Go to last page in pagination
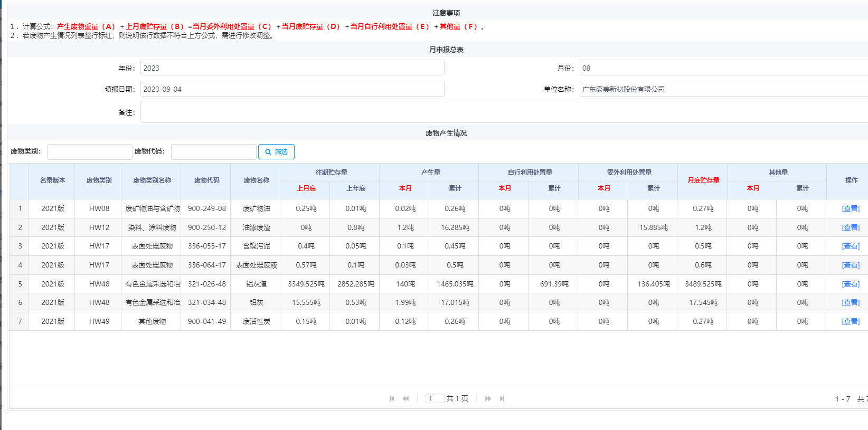 pos(502,399)
